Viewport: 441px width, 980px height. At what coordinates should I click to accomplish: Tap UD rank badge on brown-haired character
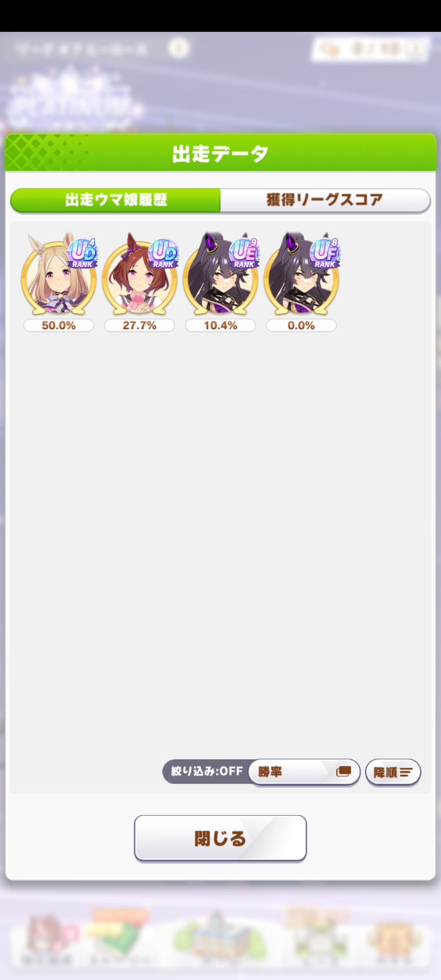tap(163, 253)
